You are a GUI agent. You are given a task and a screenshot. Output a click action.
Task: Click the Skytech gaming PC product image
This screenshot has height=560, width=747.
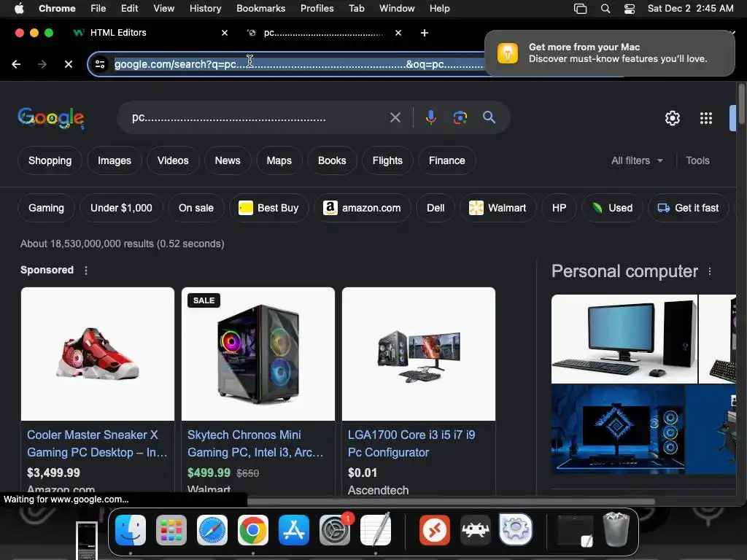[258, 354]
